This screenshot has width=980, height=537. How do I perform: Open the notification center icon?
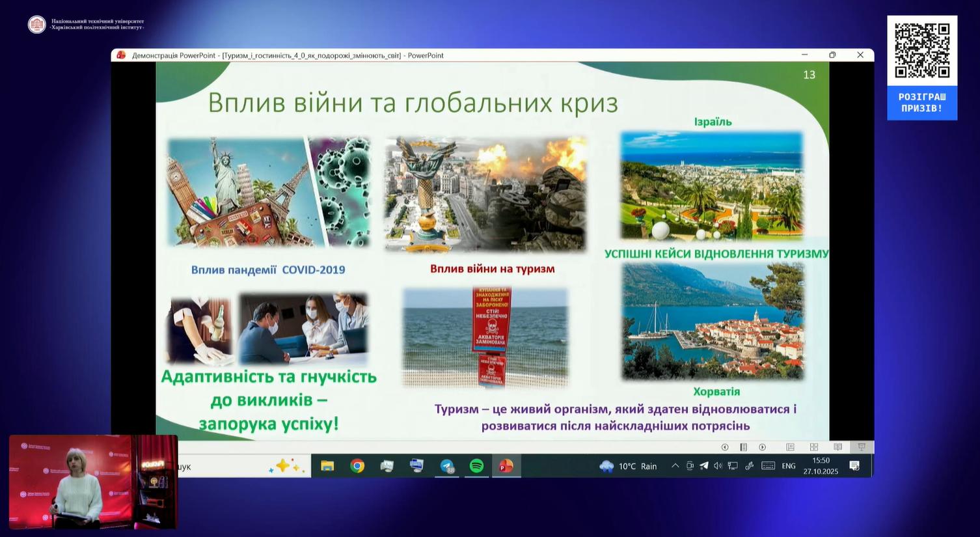pos(854,466)
